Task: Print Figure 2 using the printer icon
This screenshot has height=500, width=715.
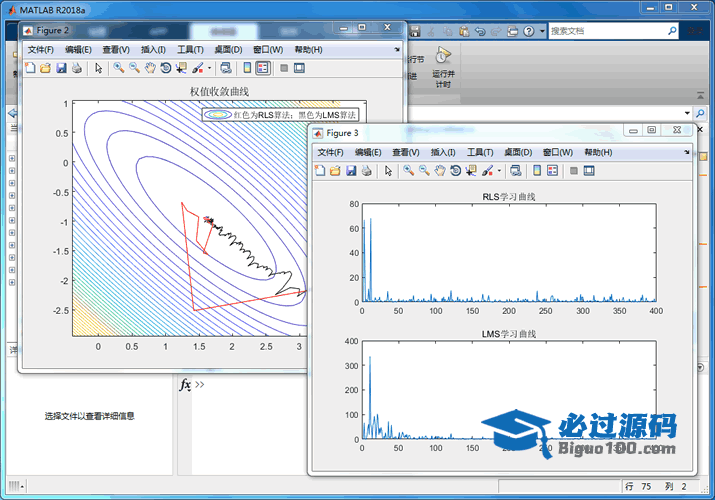Action: pyautogui.click(x=77, y=68)
